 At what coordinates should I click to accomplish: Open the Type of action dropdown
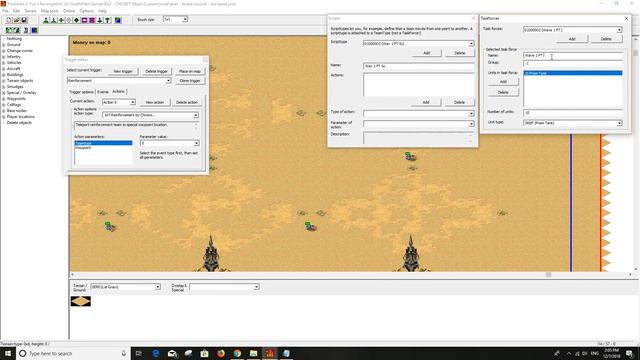[471, 113]
